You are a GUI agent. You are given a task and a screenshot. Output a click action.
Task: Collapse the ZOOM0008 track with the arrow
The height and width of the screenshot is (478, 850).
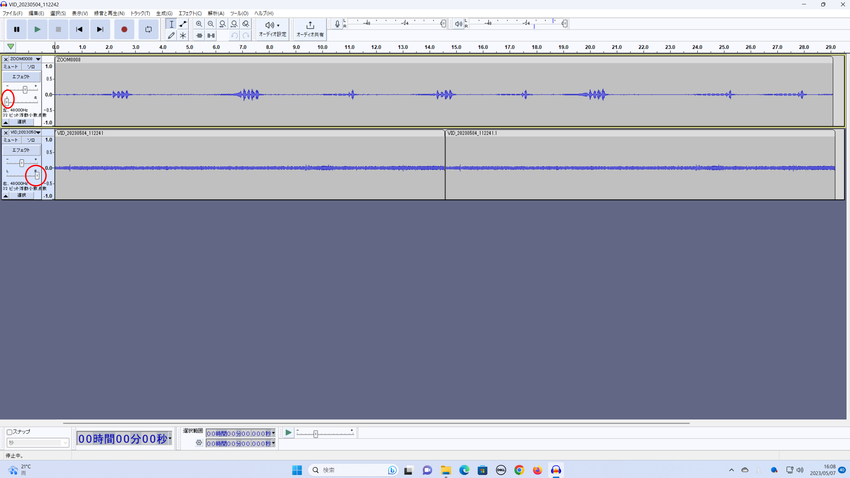pos(5,122)
